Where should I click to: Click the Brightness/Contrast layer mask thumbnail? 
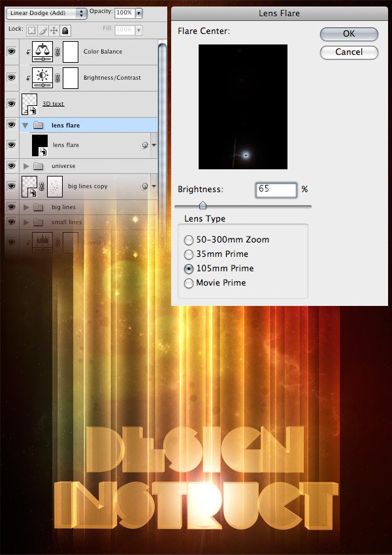point(71,78)
